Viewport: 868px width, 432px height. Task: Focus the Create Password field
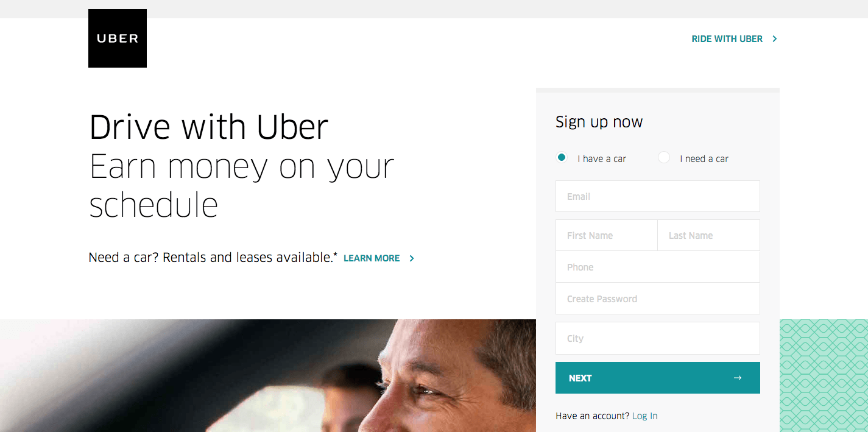point(658,299)
